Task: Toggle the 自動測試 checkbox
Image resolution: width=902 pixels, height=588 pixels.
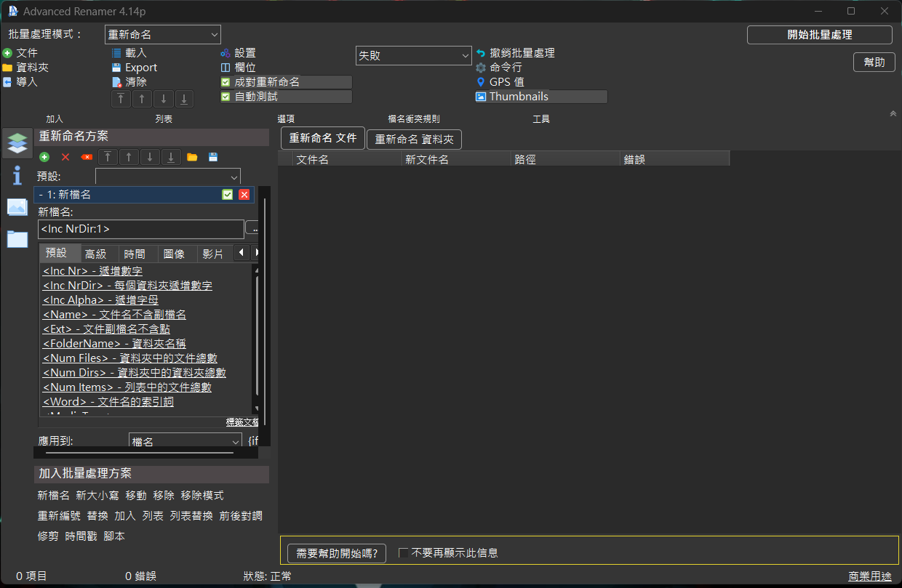Action: click(286, 97)
